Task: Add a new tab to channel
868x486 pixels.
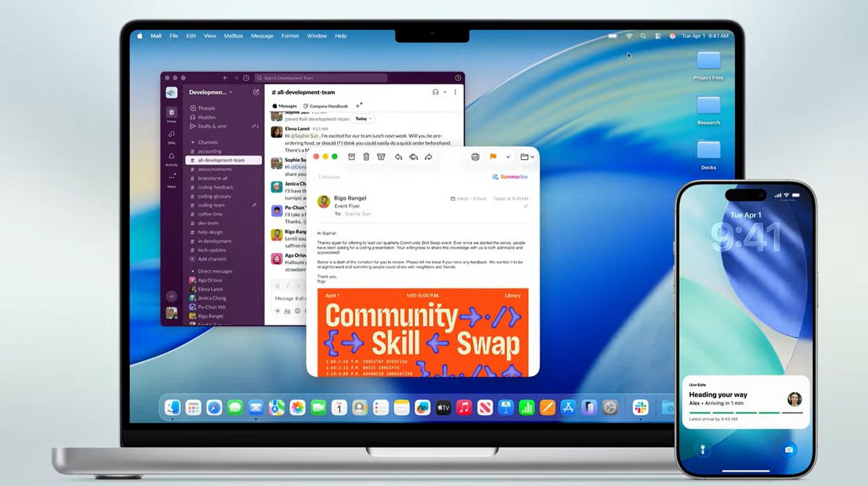Action: pyautogui.click(x=358, y=106)
